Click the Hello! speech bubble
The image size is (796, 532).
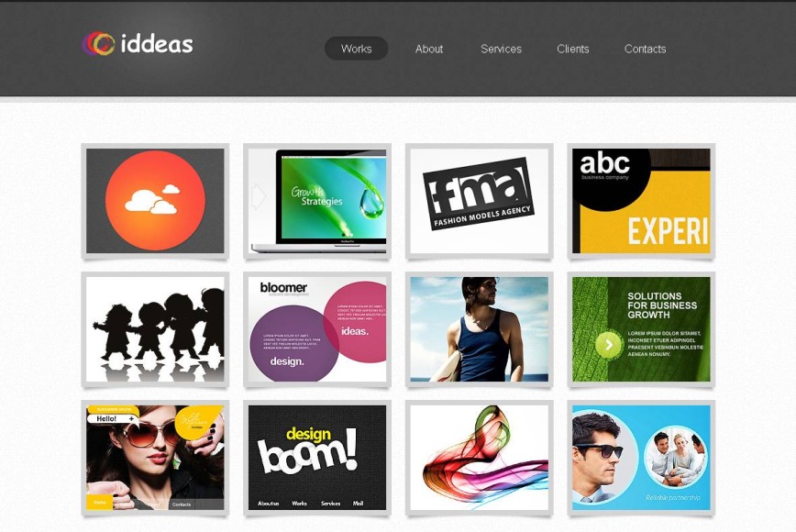pyautogui.click(x=105, y=418)
